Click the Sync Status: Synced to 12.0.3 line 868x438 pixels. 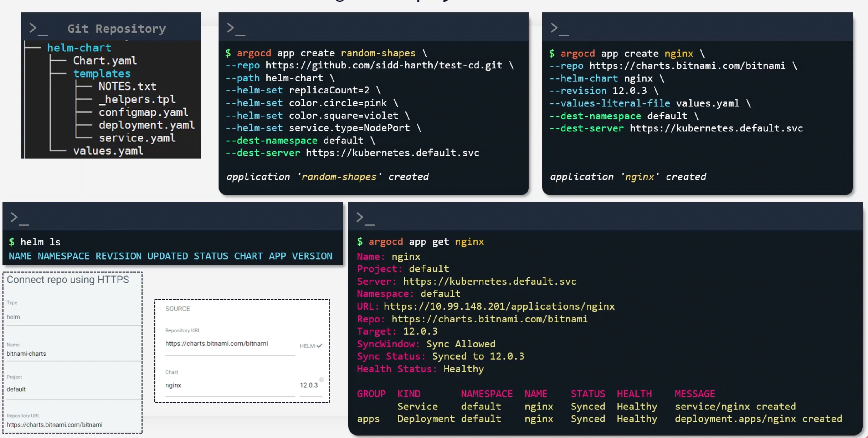(x=441, y=356)
